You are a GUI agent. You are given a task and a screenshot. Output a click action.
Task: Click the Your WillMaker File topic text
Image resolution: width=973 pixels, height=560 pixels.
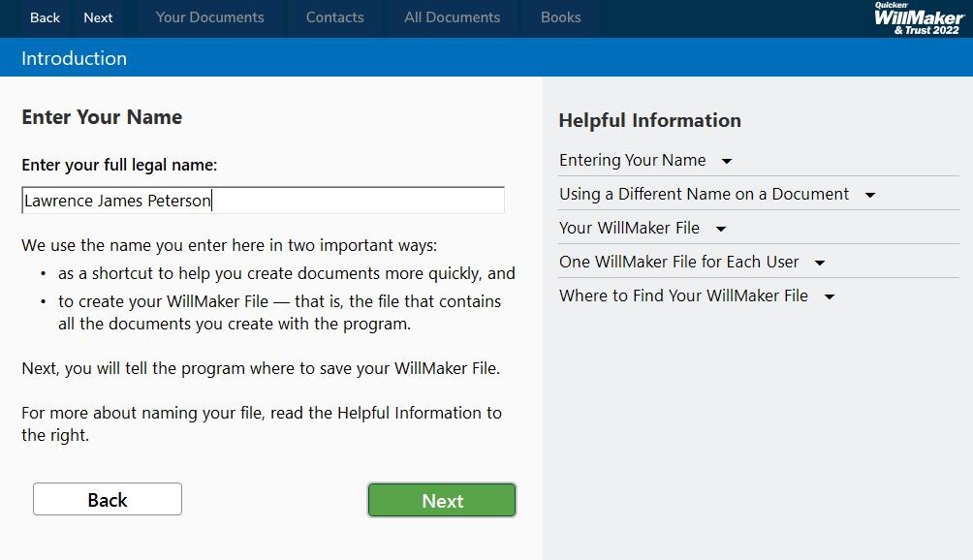tap(629, 228)
